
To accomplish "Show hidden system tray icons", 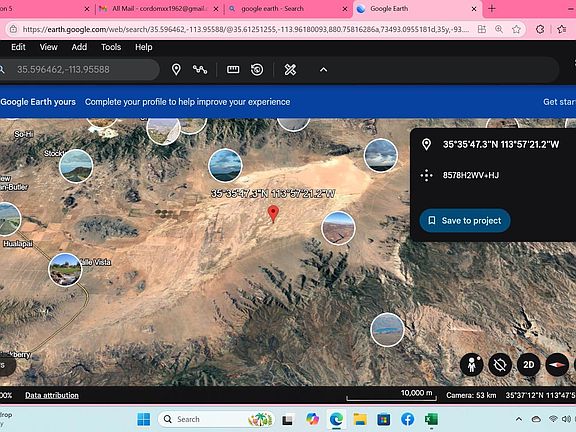I will (519, 419).
